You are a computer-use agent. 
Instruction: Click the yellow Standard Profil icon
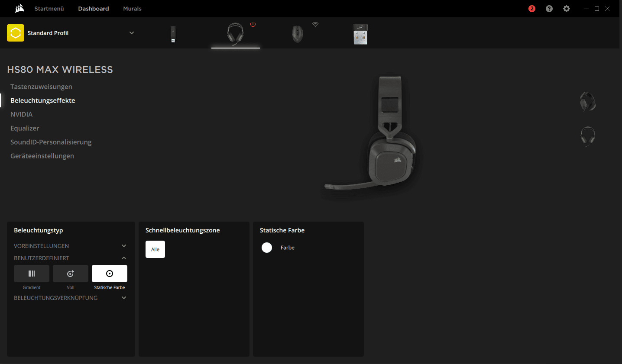[16, 33]
